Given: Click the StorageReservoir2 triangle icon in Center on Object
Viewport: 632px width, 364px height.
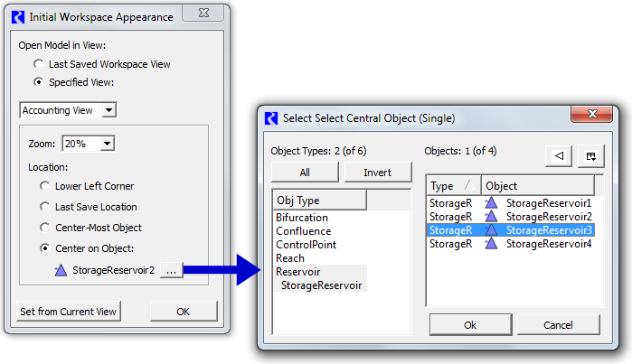Looking at the screenshot, I should (x=61, y=270).
